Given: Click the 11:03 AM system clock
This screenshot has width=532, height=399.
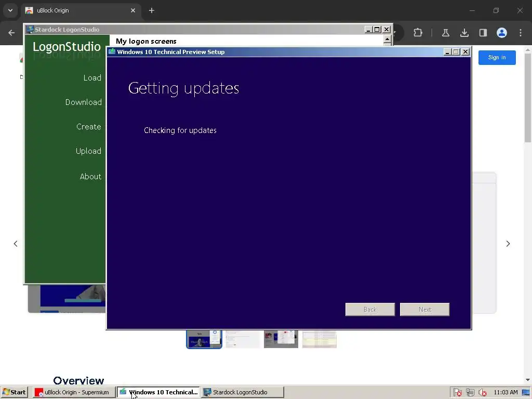Looking at the screenshot, I should click(x=506, y=393).
